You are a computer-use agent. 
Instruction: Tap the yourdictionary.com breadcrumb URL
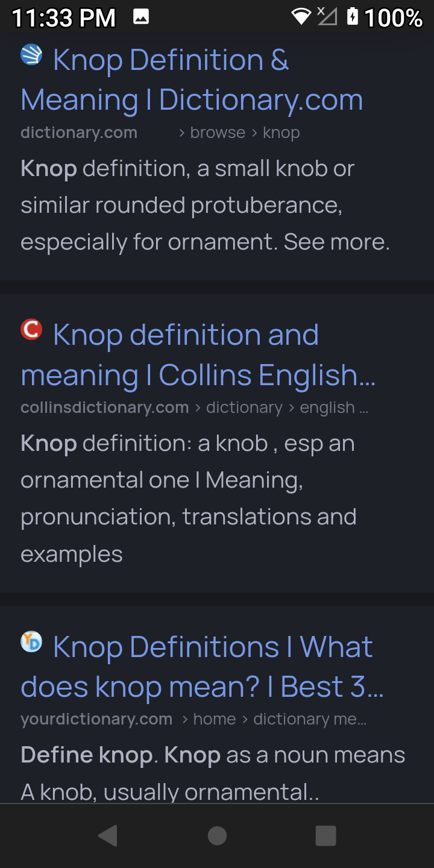coord(193,719)
